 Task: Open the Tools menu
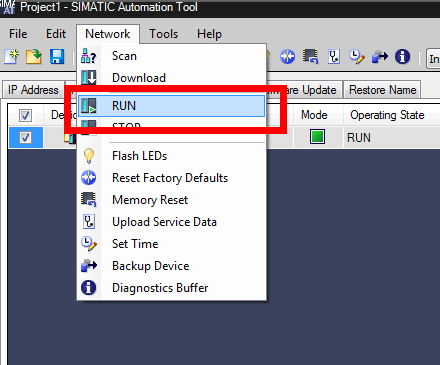pos(163,34)
